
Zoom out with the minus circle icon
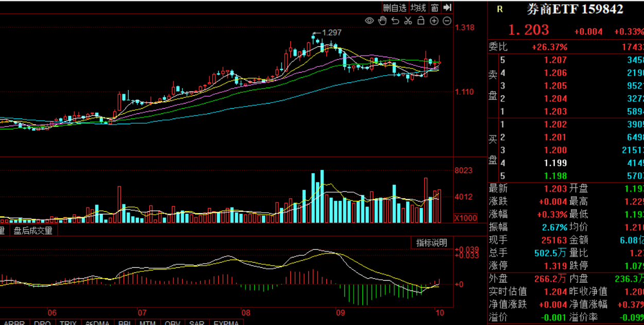point(447,21)
